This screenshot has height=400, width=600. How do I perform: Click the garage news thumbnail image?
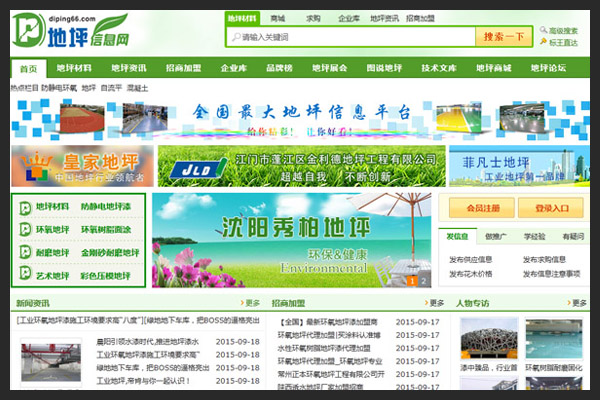pos(51,362)
